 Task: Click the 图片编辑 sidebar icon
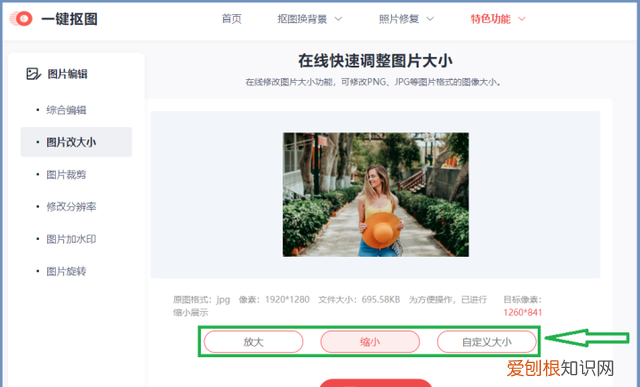pos(33,74)
